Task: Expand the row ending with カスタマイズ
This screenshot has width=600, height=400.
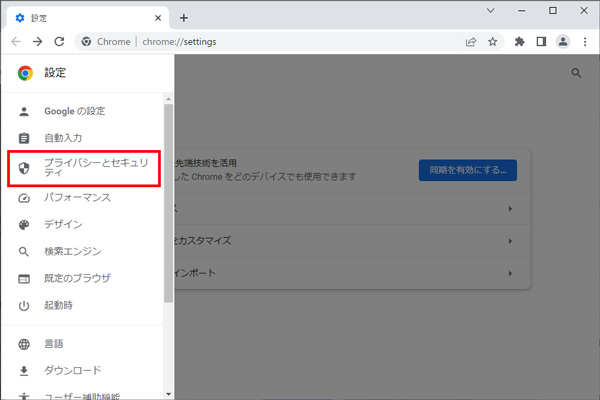Action: [352, 241]
